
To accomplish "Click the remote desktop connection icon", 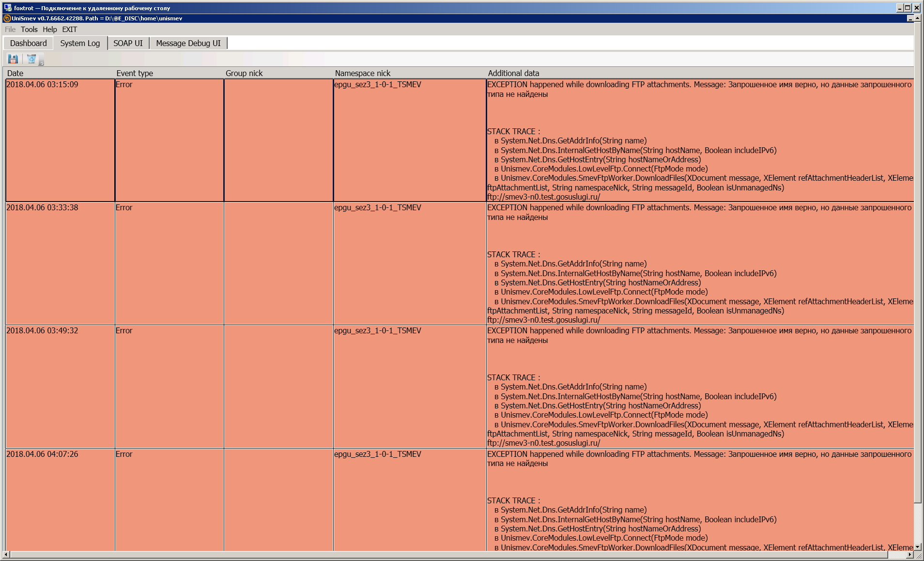I will click(x=7, y=8).
